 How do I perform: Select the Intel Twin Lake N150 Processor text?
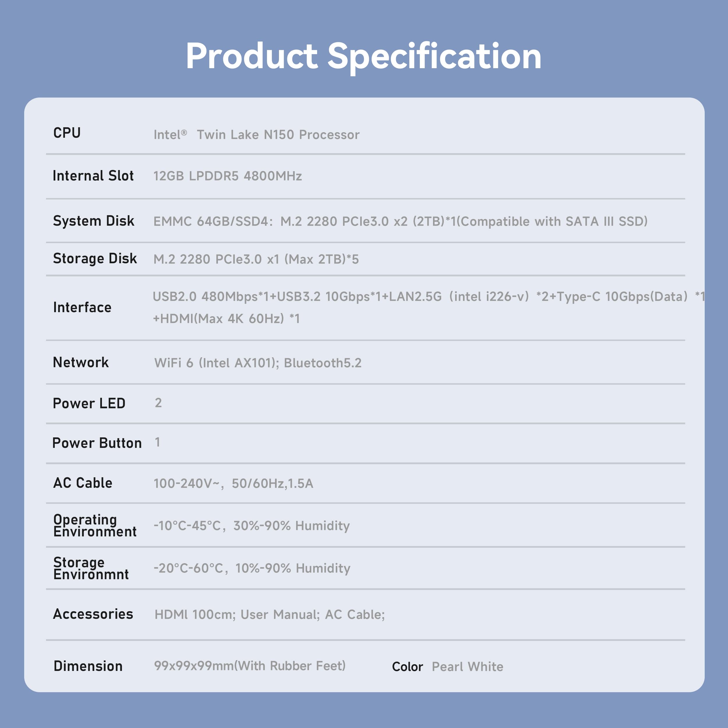coord(256,135)
